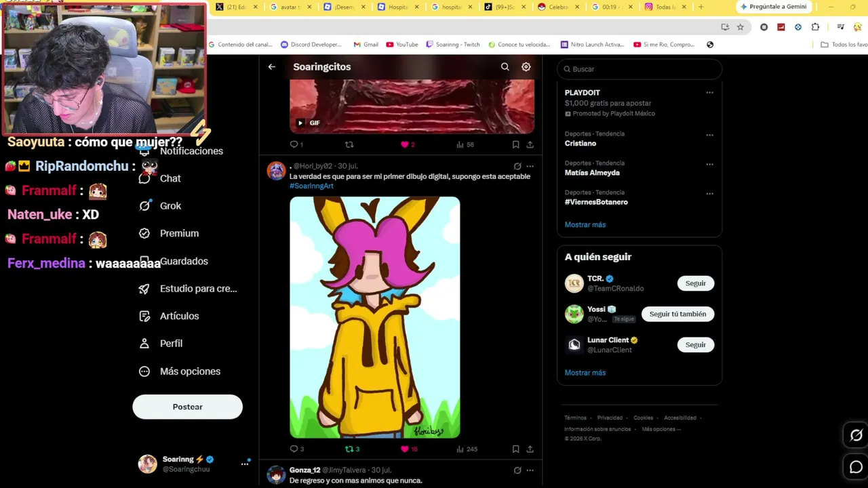Open Artículos in the sidebar

click(x=168, y=316)
